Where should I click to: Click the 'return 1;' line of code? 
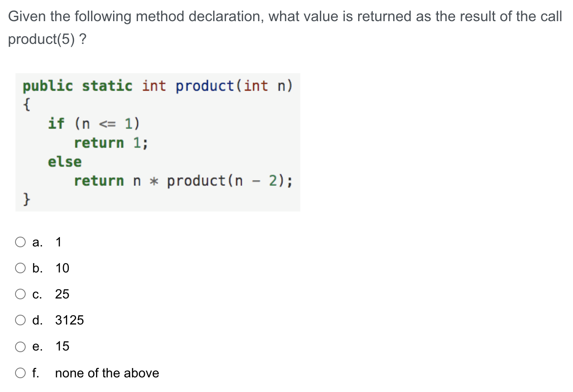pyautogui.click(x=110, y=142)
